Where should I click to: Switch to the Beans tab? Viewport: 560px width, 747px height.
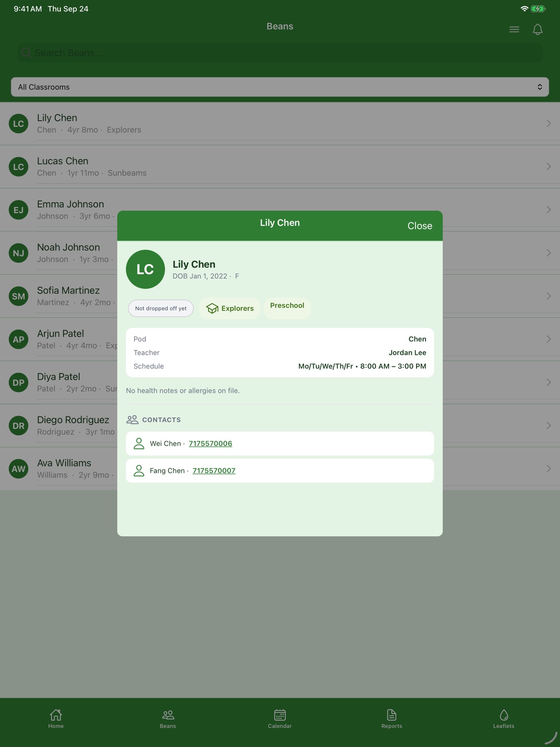168,719
